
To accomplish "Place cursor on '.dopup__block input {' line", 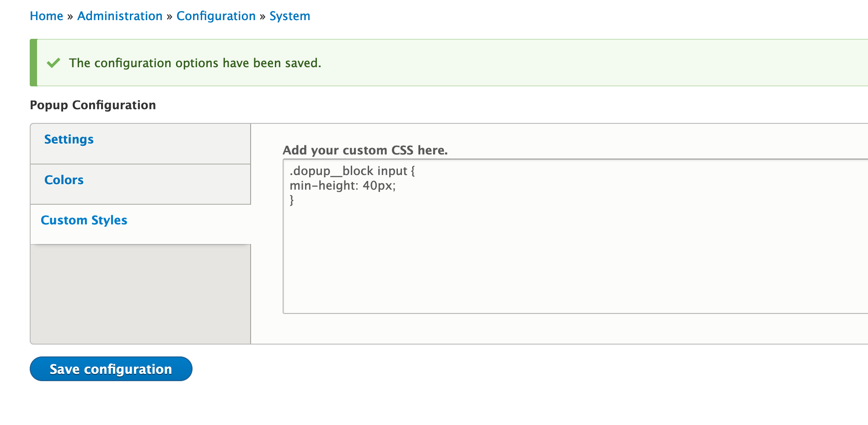I will [x=352, y=171].
